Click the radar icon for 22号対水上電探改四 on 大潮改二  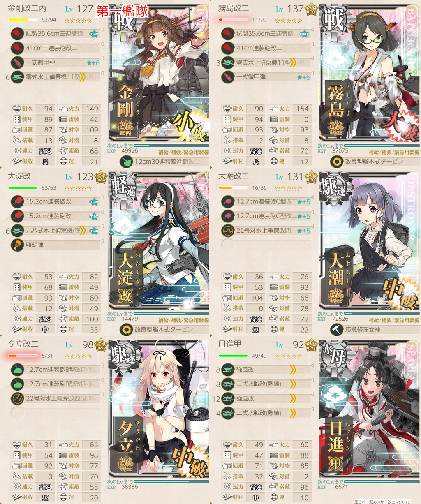coord(228,231)
